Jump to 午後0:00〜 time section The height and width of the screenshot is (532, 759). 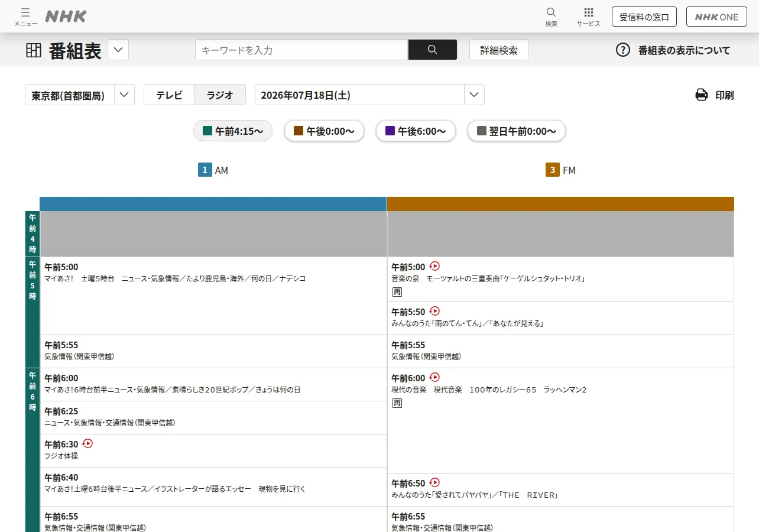click(x=324, y=131)
